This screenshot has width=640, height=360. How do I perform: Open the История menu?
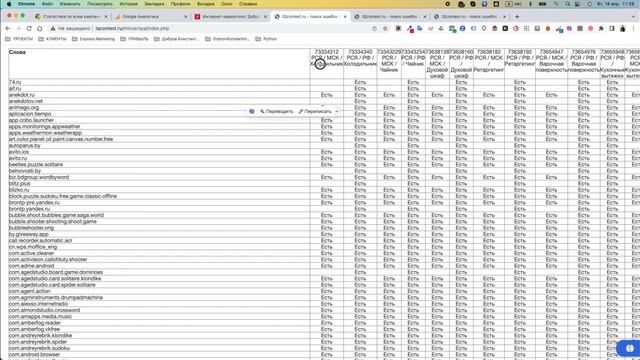click(129, 4)
